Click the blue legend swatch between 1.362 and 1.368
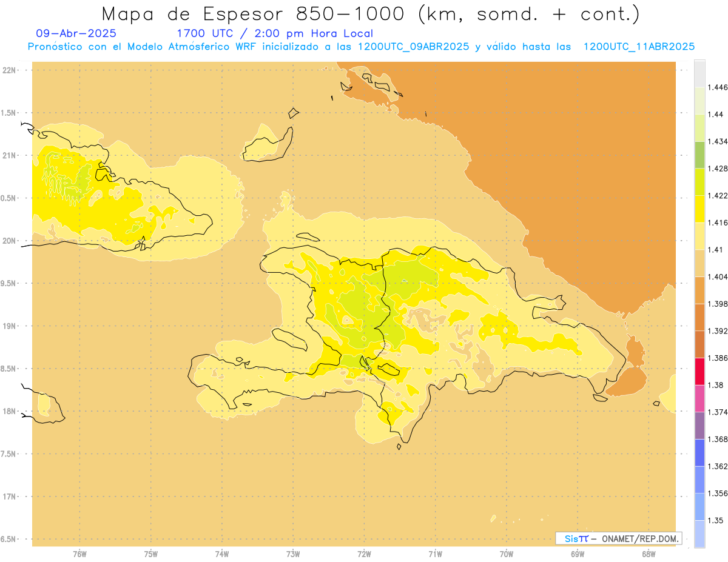The image size is (728, 562). pos(699,452)
